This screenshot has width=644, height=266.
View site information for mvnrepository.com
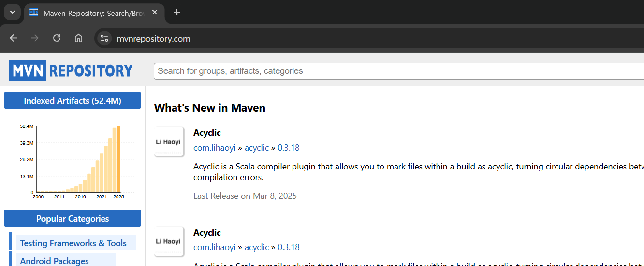(x=104, y=39)
